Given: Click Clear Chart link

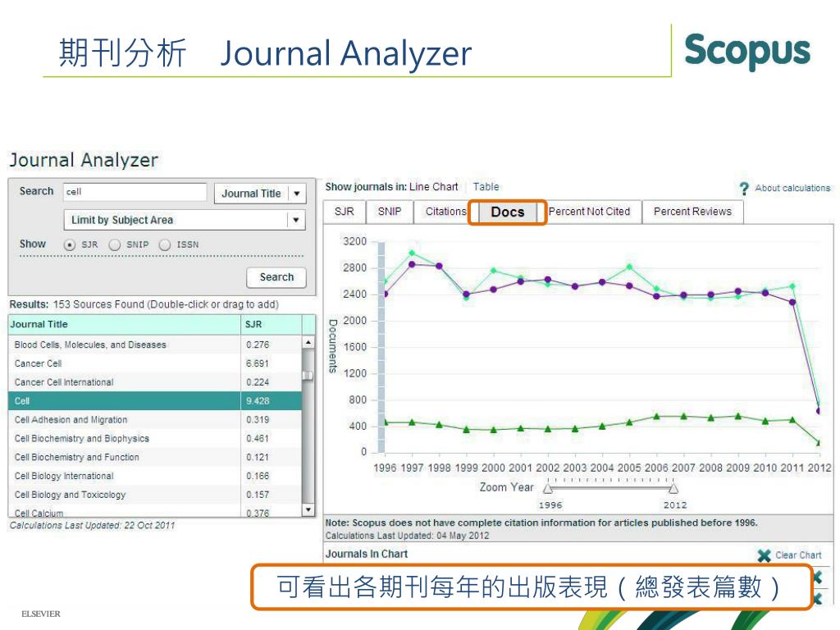Looking at the screenshot, I should (x=798, y=555).
